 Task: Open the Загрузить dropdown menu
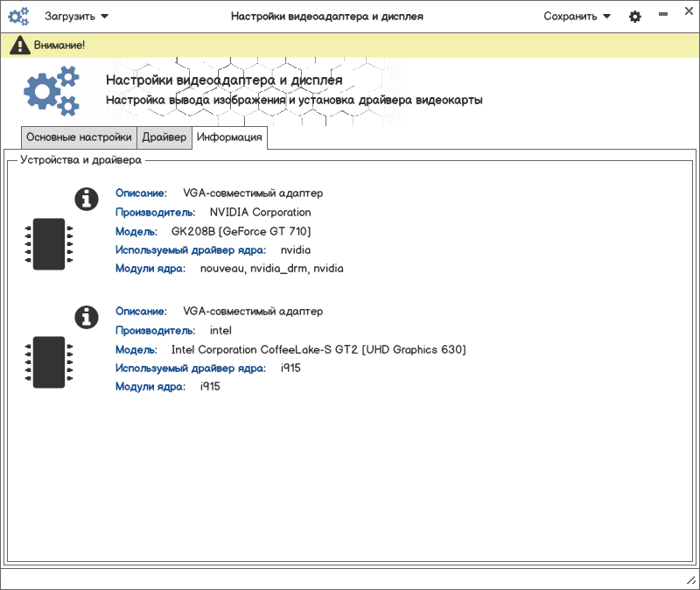tap(77, 16)
